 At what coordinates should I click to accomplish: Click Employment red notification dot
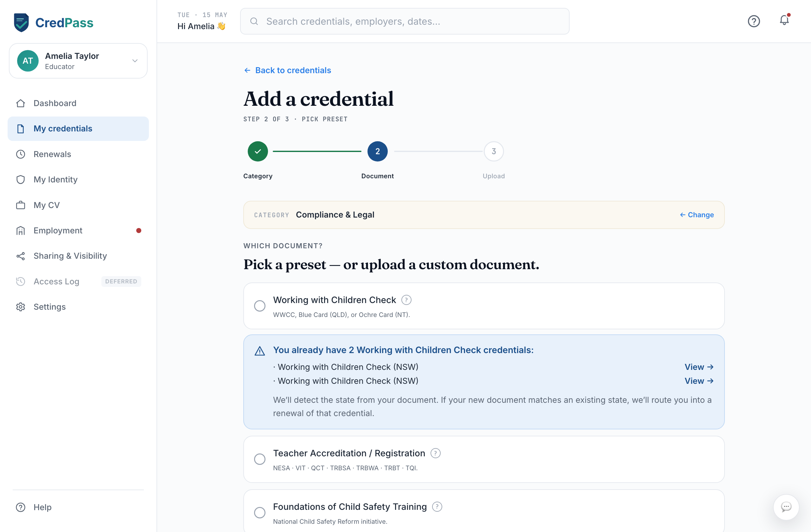(139, 231)
